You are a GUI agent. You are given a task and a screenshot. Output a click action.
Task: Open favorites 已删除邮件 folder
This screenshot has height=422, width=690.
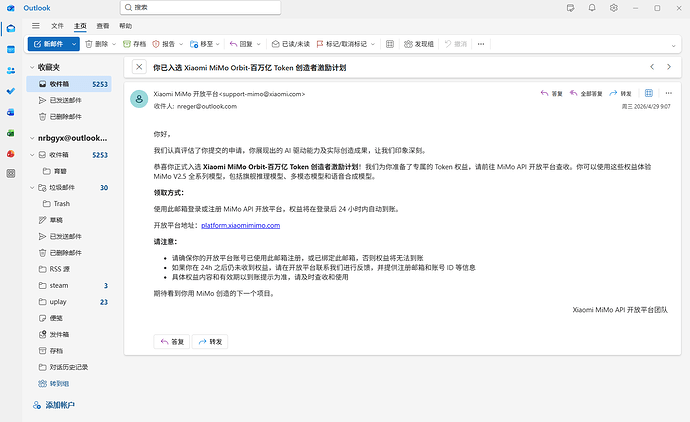(69, 117)
